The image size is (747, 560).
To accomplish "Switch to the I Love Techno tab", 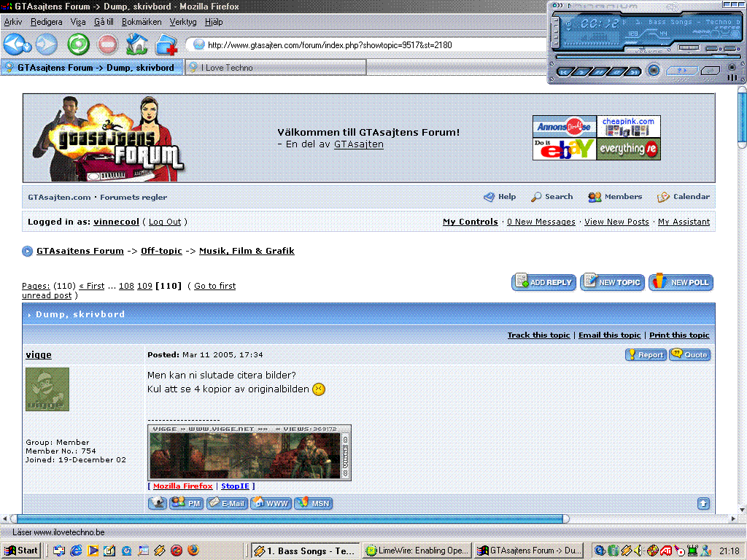I will 275,68.
